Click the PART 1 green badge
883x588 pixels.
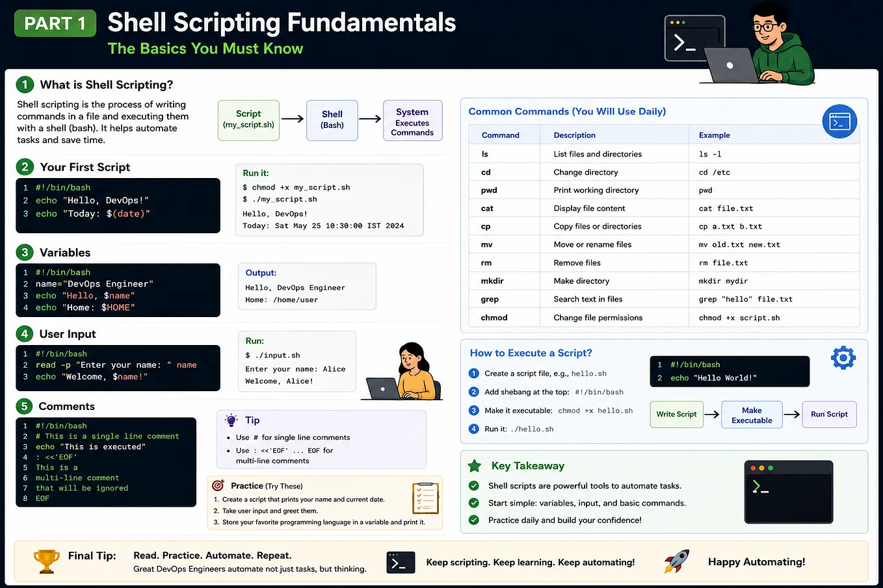55,23
